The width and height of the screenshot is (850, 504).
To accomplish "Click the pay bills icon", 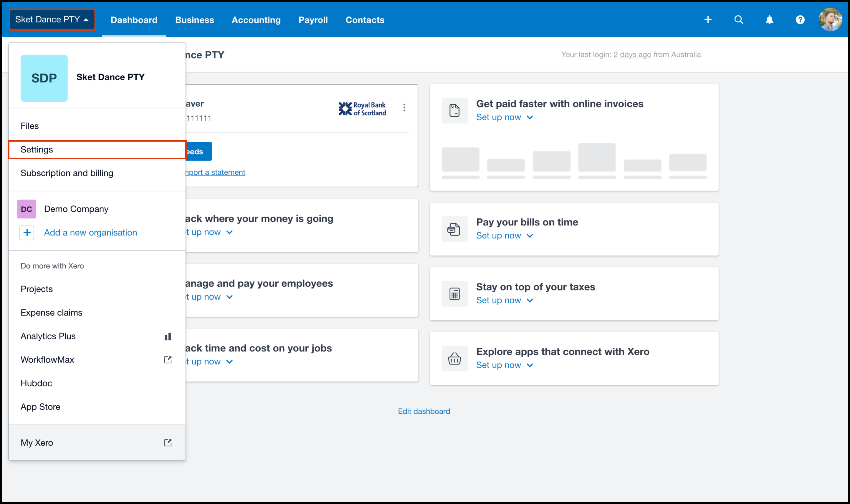I will coord(454,229).
